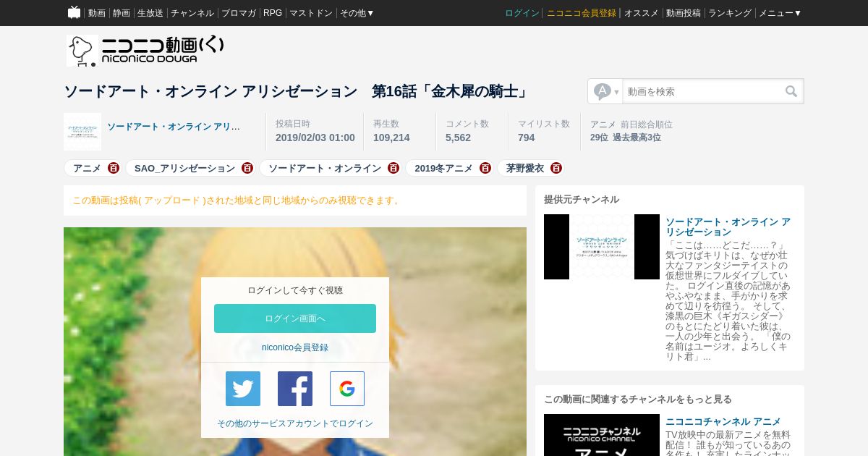Open the マストドン top menu item

tap(311, 13)
